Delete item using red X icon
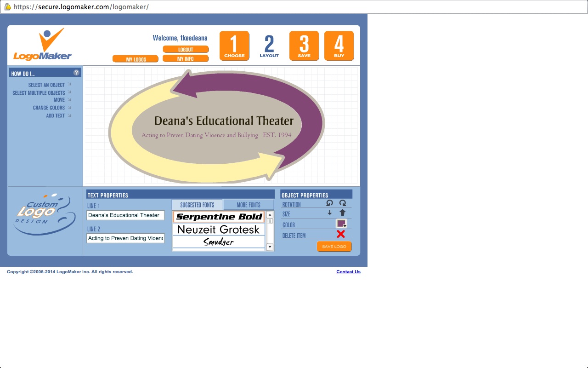588x368 pixels. point(340,235)
